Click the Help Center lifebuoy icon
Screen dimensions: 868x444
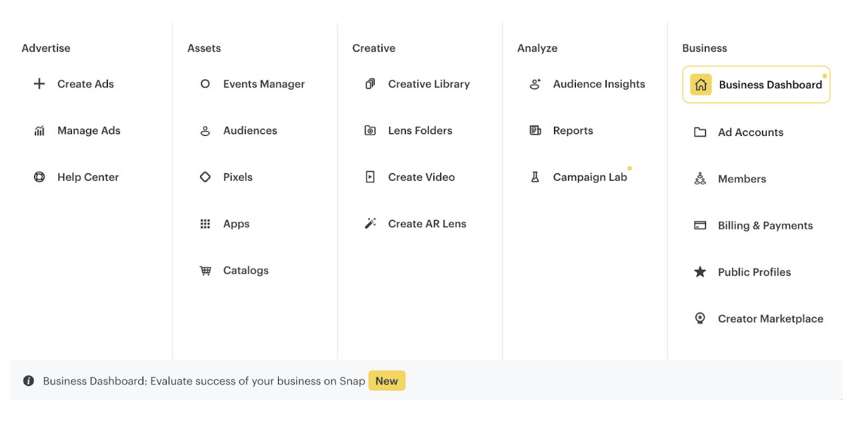click(39, 177)
